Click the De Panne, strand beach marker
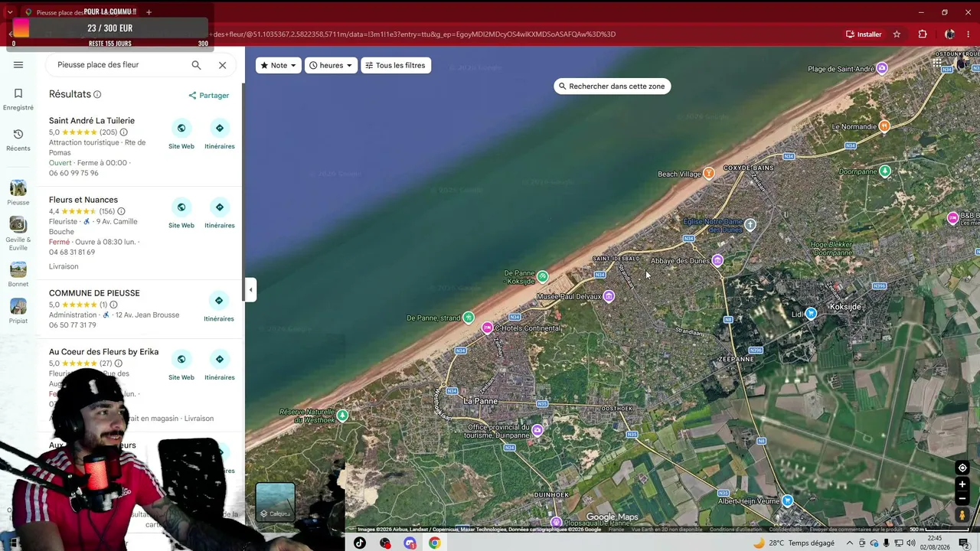 [x=469, y=318]
